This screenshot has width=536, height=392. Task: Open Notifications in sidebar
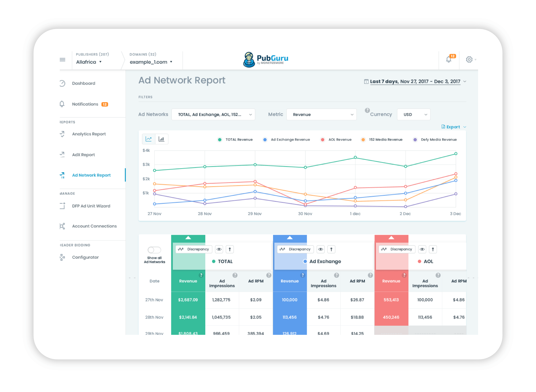click(x=85, y=104)
